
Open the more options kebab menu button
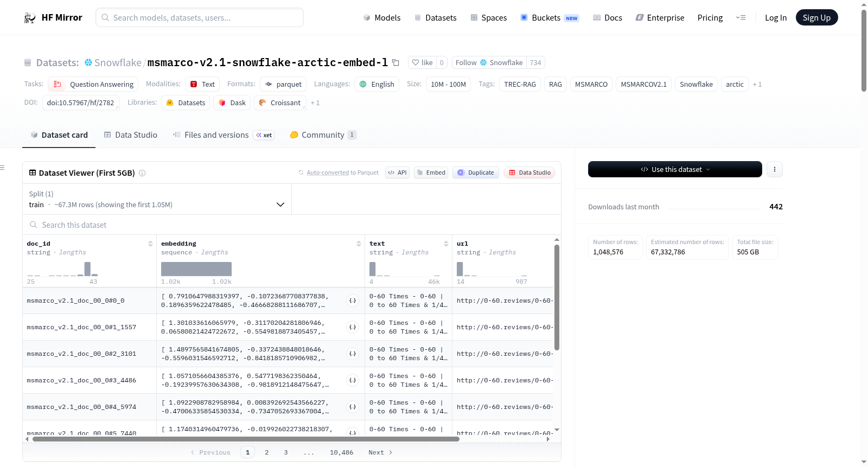pyautogui.click(x=774, y=169)
